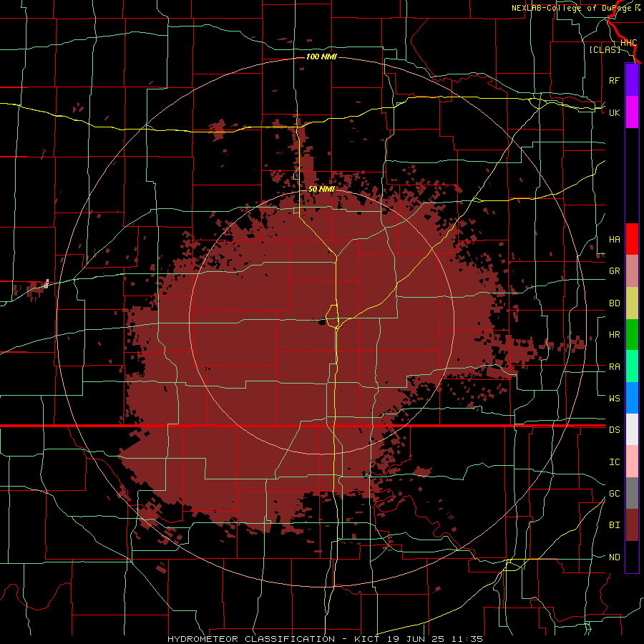The image size is (644, 644).
Task: Click the HA red legend swatch
Action: [632, 239]
